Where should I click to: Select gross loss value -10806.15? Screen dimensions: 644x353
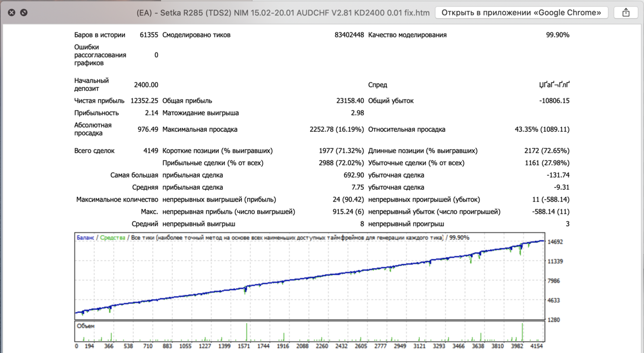tap(554, 101)
